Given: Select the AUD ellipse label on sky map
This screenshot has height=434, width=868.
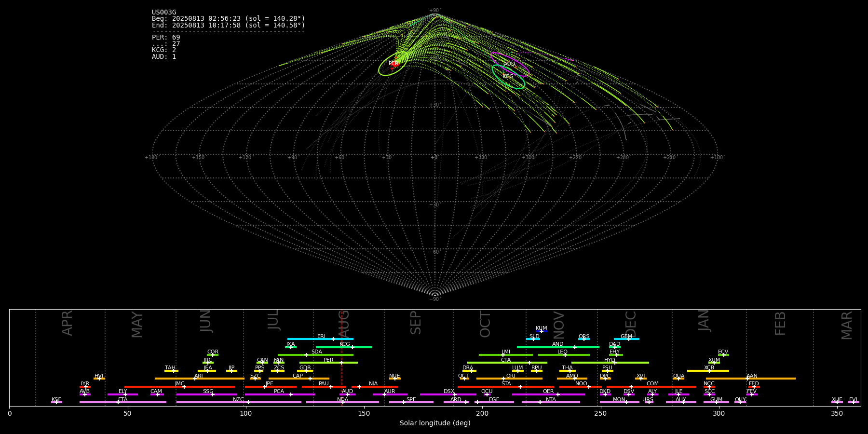Looking at the screenshot, I should click(x=509, y=64).
